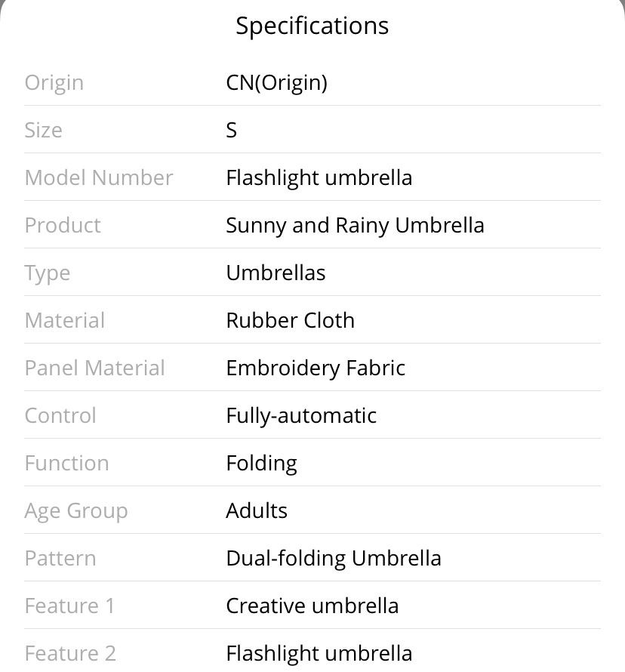Select the Sunny and Rainy Umbrella value
This screenshot has width=625, height=672.
(355, 226)
